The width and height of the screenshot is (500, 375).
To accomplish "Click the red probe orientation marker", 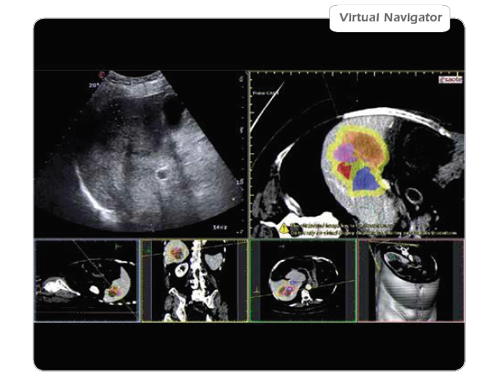I will click(x=102, y=74).
